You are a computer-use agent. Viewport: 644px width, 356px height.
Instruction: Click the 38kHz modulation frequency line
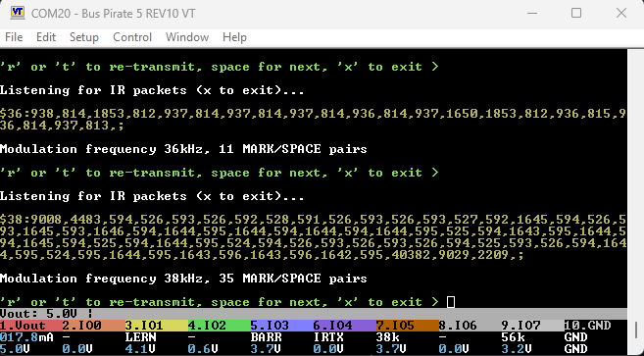pos(183,279)
